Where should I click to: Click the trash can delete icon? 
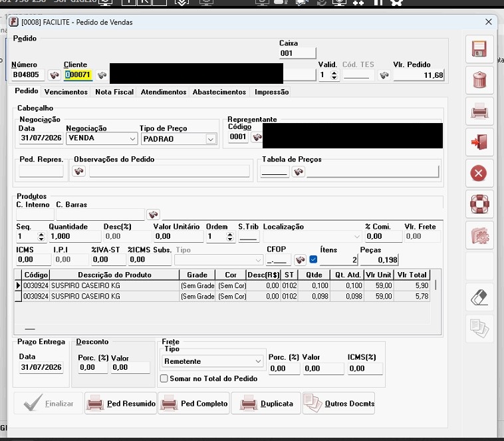(x=479, y=80)
